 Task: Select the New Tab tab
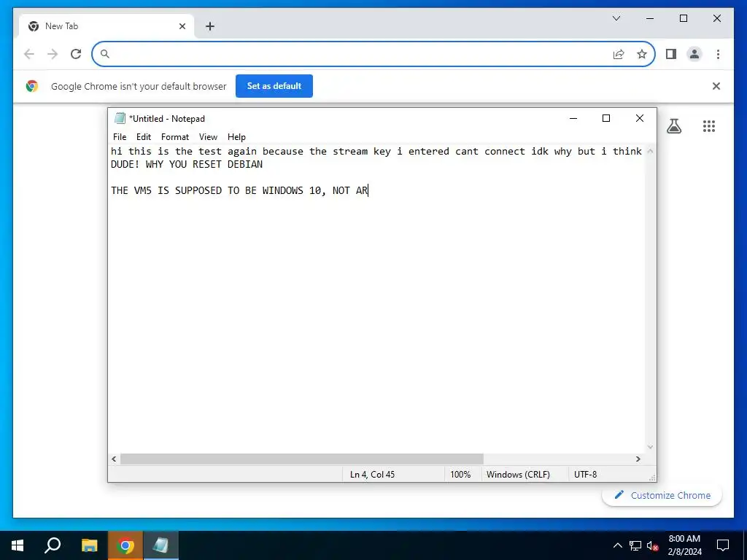click(106, 26)
